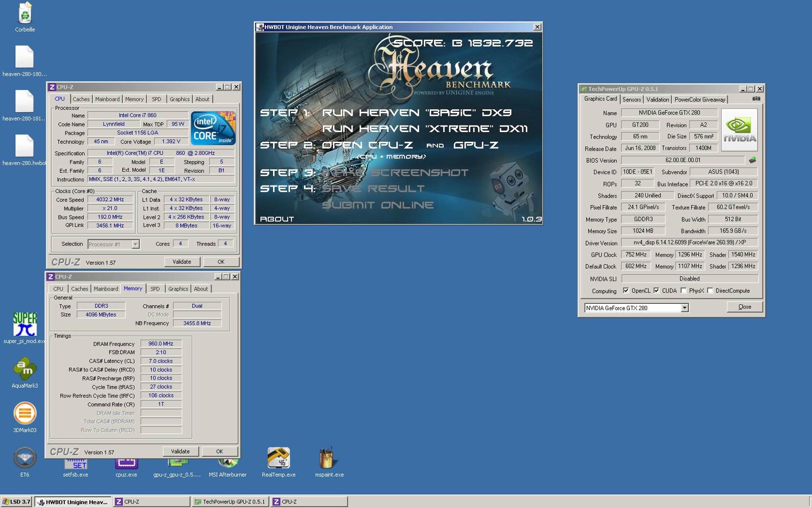Image resolution: width=812 pixels, height=508 pixels.
Task: Click OPEN CPU-Z in Heaven Benchmark
Action: pos(367,145)
